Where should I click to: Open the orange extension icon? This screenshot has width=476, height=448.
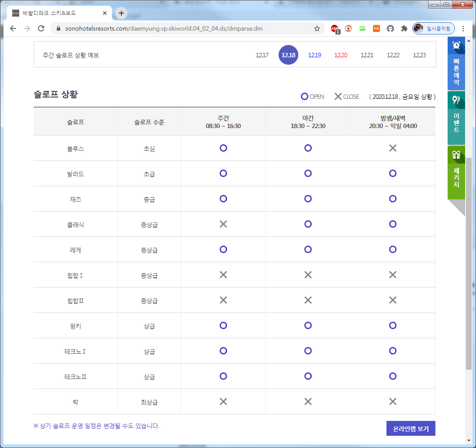(x=376, y=28)
